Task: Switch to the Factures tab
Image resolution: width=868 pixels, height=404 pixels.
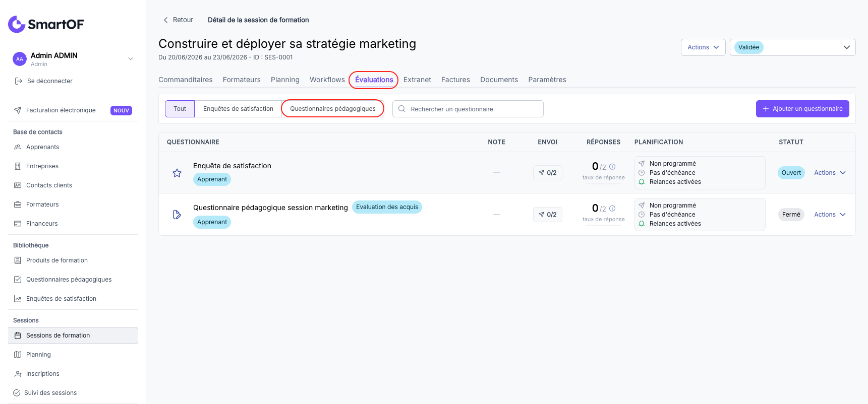Action: [455, 80]
